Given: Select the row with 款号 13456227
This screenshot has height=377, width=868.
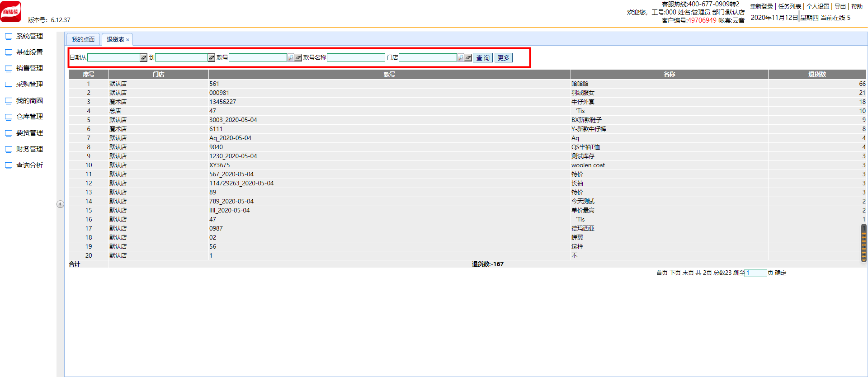Looking at the screenshot, I should pyautogui.click(x=467, y=102).
